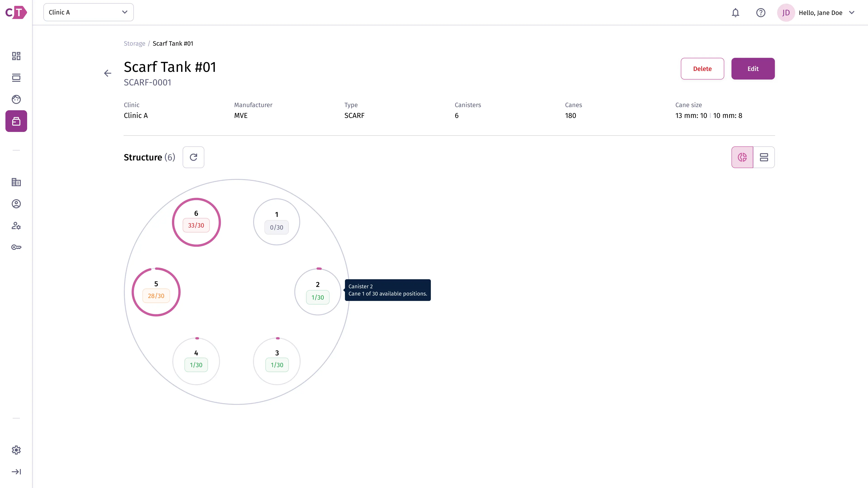
Task: Click the Edit button
Action: 753,69
